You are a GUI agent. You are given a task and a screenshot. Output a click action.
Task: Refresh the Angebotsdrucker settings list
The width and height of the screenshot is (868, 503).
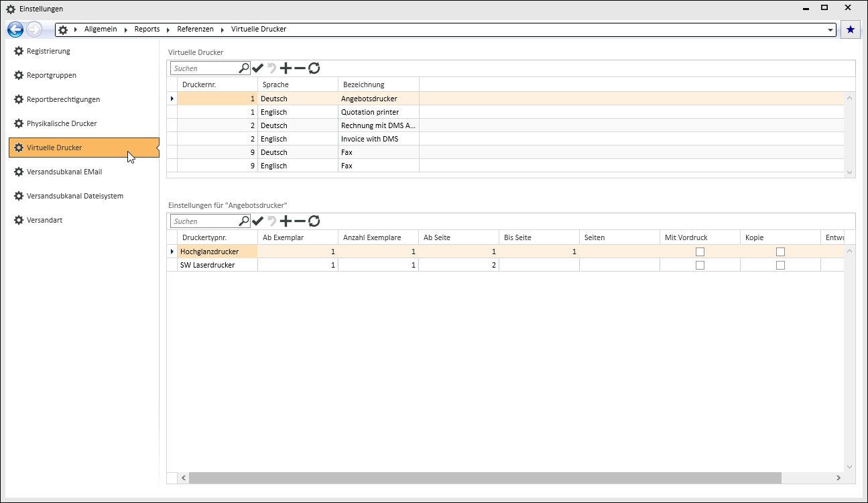coord(314,221)
